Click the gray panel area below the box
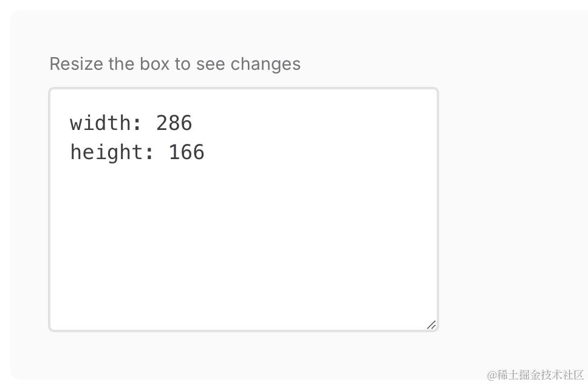Viewport: 588px width, 385px height. point(243,355)
